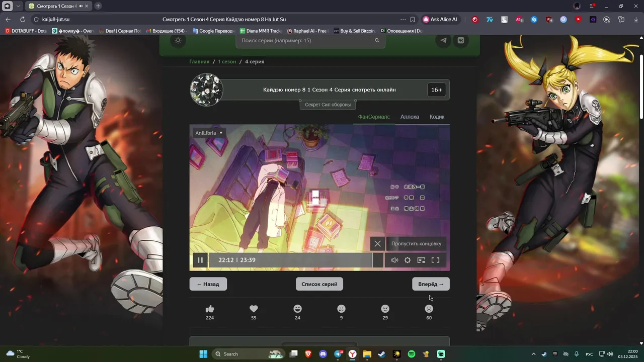Open '1 сезон' breadcrumb link

coord(227,61)
